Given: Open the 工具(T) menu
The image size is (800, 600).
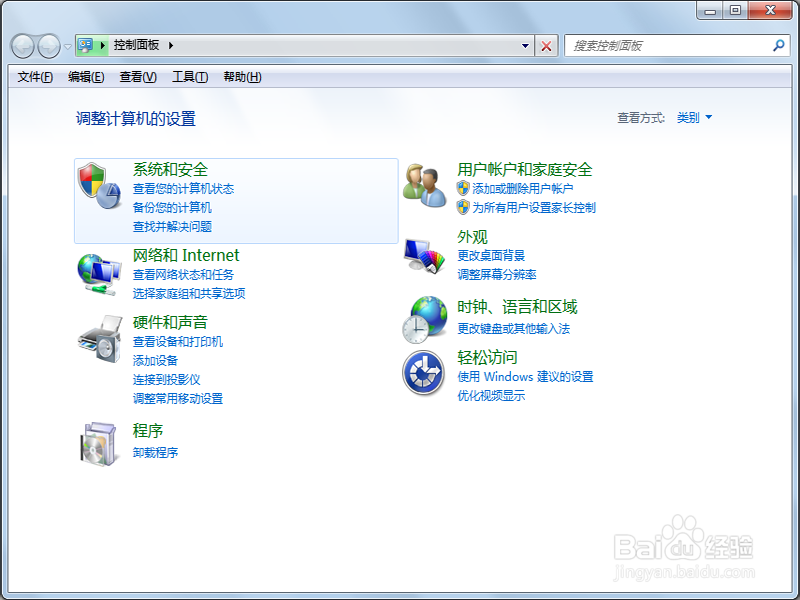Looking at the screenshot, I should click(x=190, y=77).
